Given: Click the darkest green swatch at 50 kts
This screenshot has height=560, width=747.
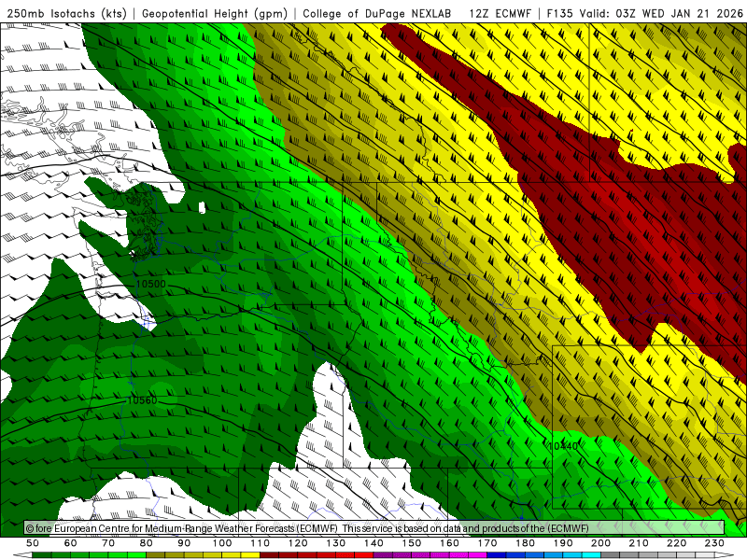Looking at the screenshot, I should pos(42,553).
